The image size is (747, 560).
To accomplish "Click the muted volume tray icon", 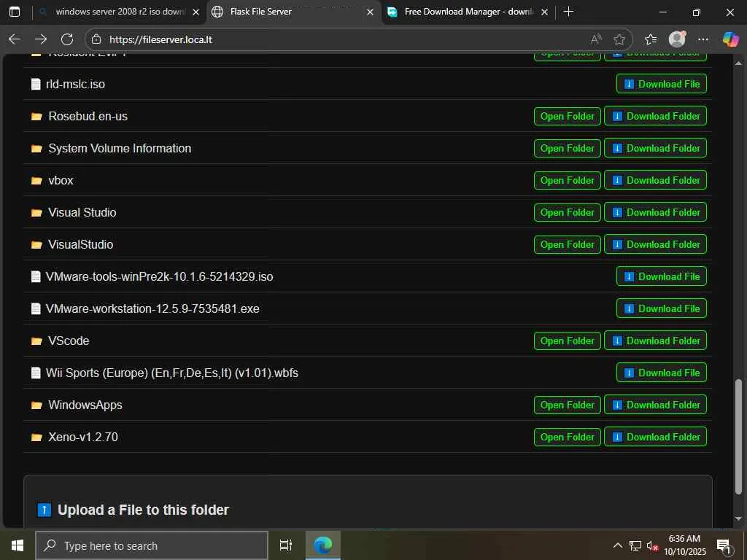I will (x=652, y=545).
